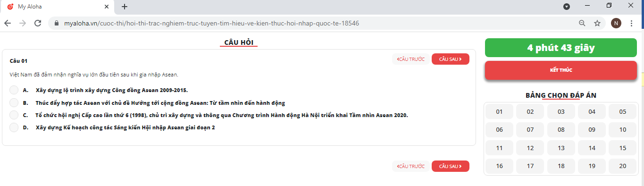This screenshot has width=644, height=186.
Task: Open the tab search dropdown circle
Action: click(x=567, y=7)
